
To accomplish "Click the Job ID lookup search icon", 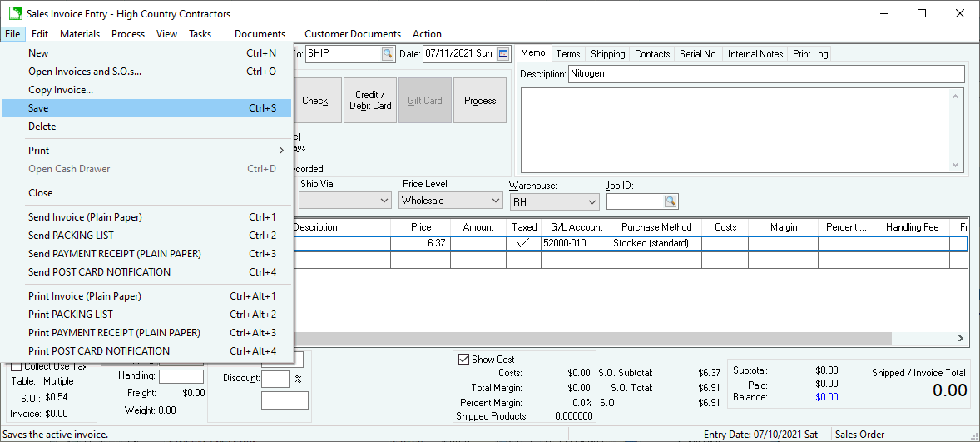I will coord(671,201).
